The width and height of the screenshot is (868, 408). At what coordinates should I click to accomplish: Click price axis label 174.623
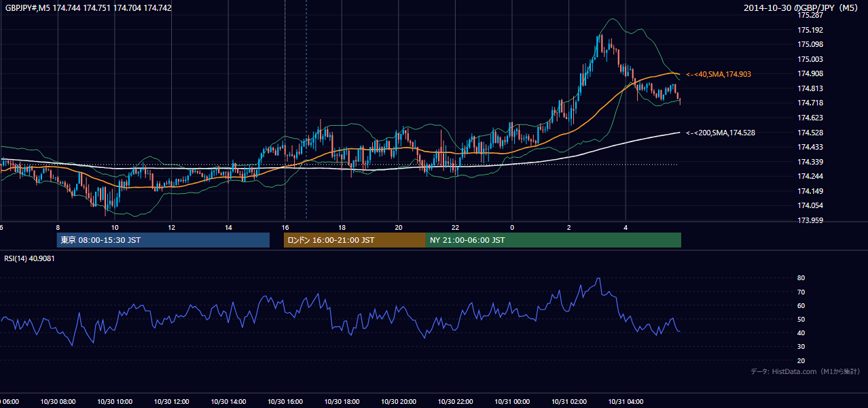810,118
